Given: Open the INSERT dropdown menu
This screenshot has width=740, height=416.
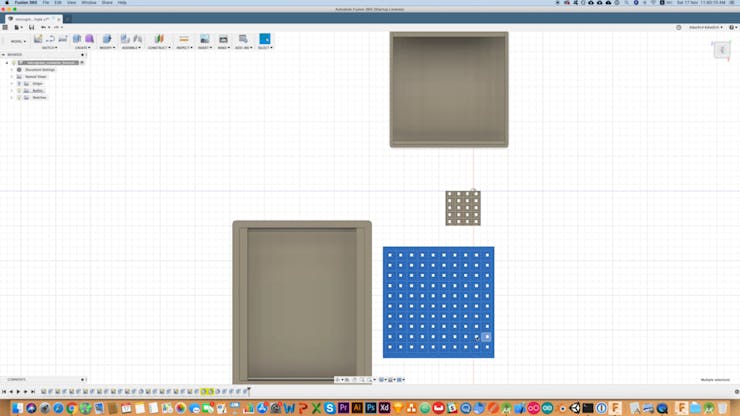Looking at the screenshot, I should click(204, 48).
